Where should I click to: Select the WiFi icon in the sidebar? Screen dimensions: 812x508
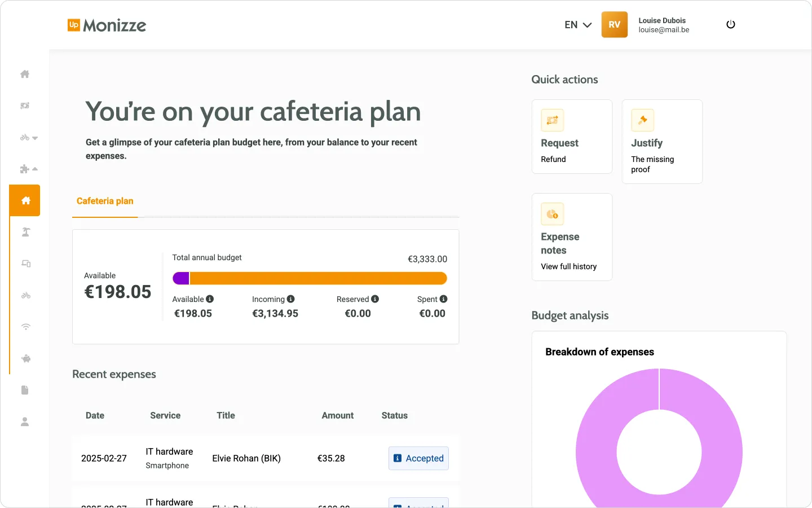pos(25,327)
